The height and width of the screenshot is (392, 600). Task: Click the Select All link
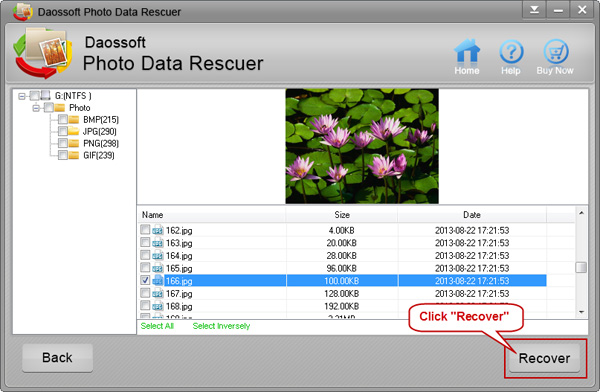tap(157, 326)
